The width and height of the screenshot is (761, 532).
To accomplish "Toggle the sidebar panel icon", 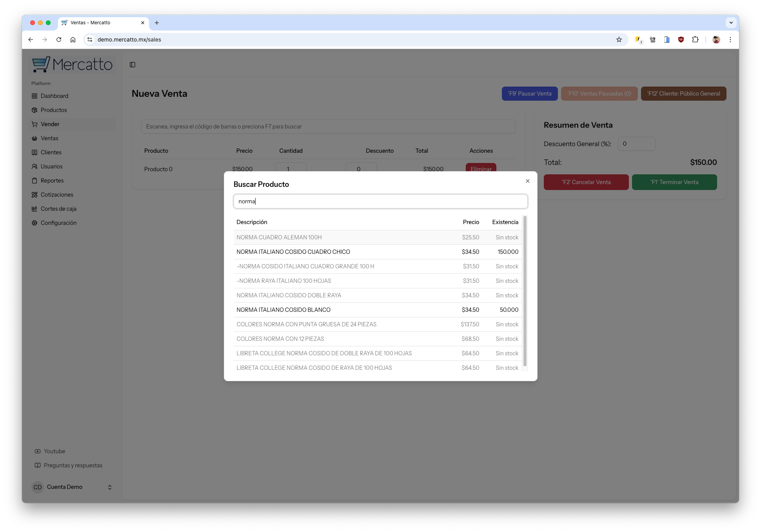I will (x=133, y=65).
